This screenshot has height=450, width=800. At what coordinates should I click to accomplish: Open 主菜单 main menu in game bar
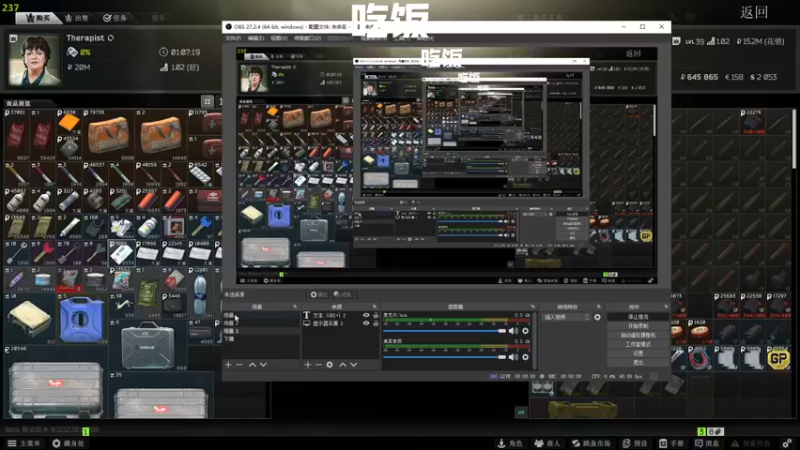[23, 443]
